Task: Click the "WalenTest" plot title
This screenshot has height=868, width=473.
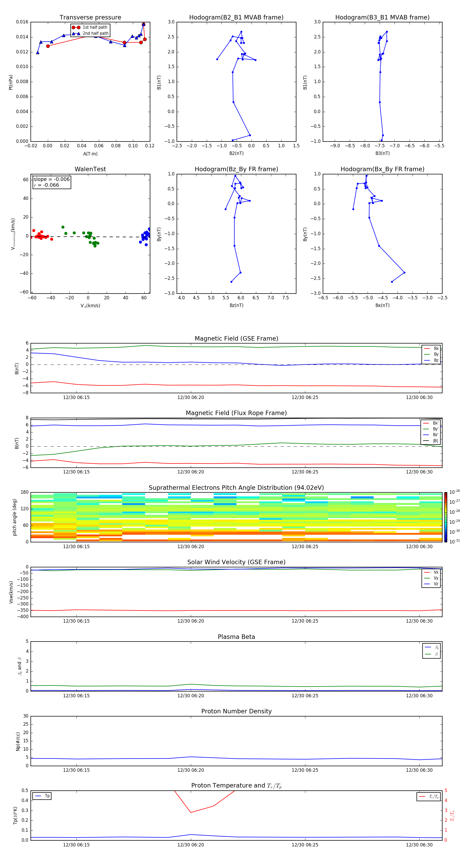Action: pyautogui.click(x=90, y=169)
